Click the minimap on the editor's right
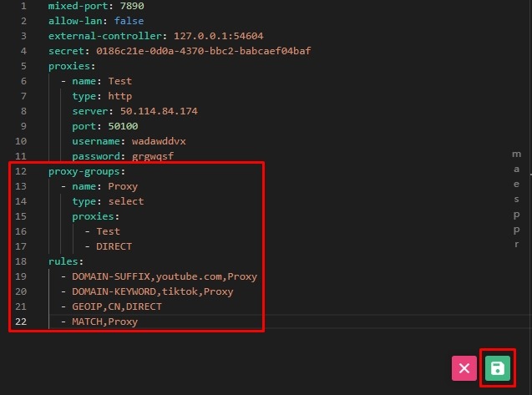The height and width of the screenshot is (395, 532). 516,200
